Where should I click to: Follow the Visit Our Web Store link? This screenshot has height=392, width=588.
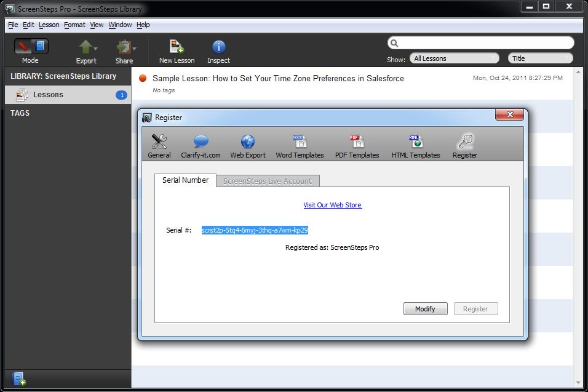coord(333,205)
